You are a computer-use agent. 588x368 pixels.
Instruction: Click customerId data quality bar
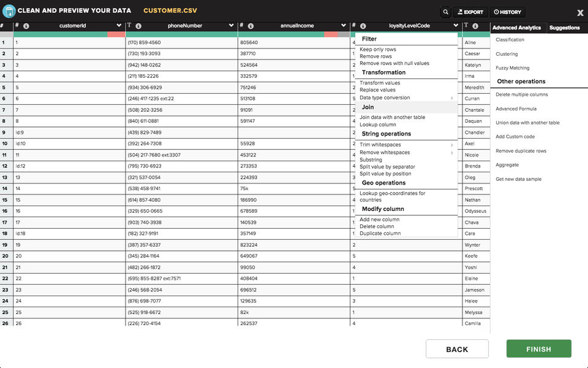[69, 34]
